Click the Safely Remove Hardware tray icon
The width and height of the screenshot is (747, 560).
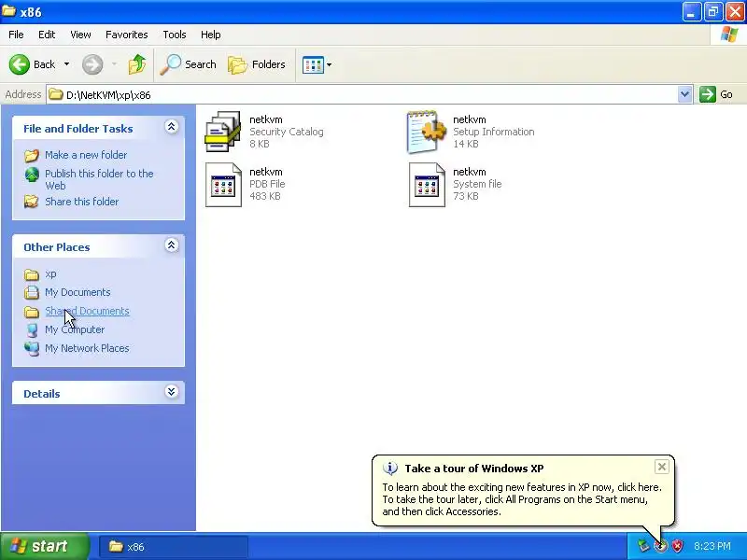pyautogui.click(x=643, y=546)
